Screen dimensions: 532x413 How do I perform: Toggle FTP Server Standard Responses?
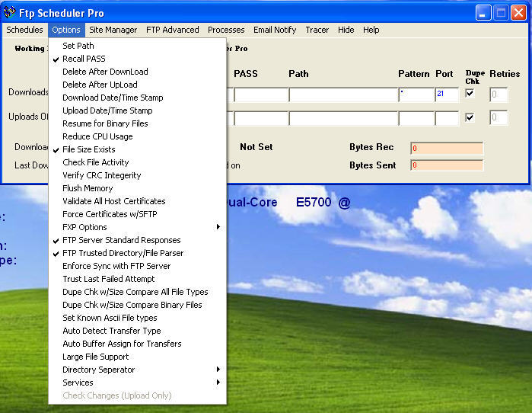138,240
